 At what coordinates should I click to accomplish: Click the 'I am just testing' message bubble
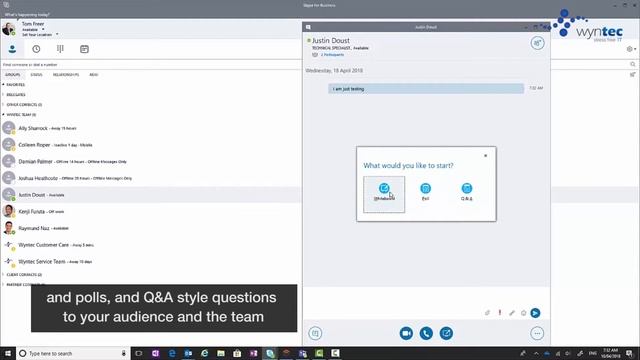coord(426,89)
